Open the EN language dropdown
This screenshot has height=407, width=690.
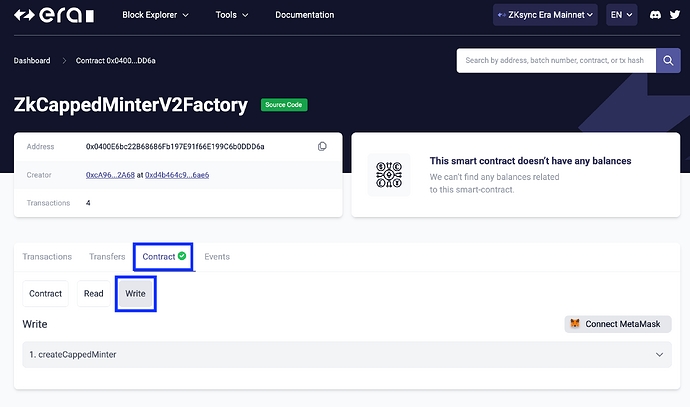pyautogui.click(x=621, y=15)
